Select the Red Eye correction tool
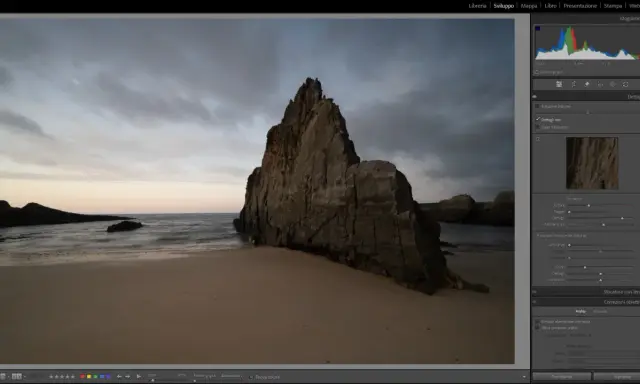640x384 pixels. click(600, 84)
